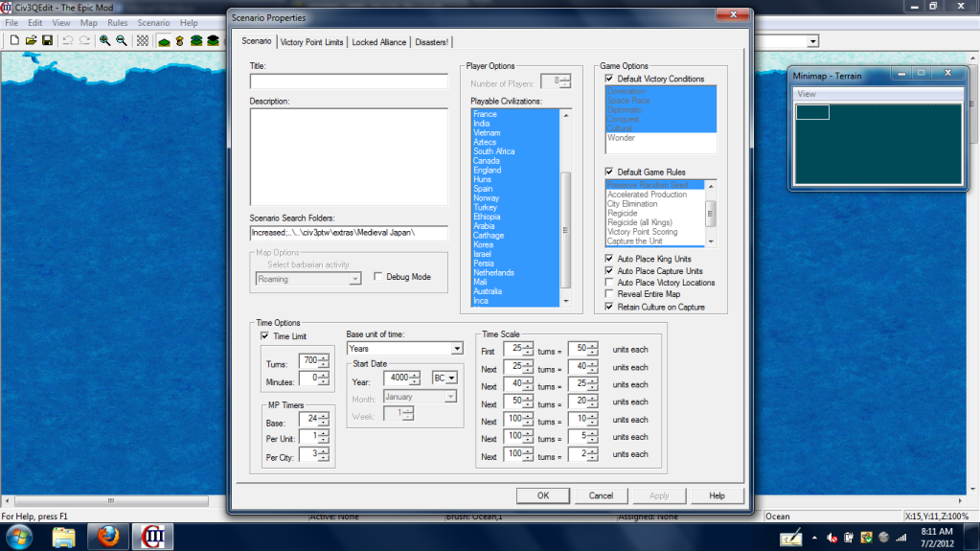This screenshot has width=980, height=551.
Task: Open Firefox from the taskbar
Action: pos(108,538)
